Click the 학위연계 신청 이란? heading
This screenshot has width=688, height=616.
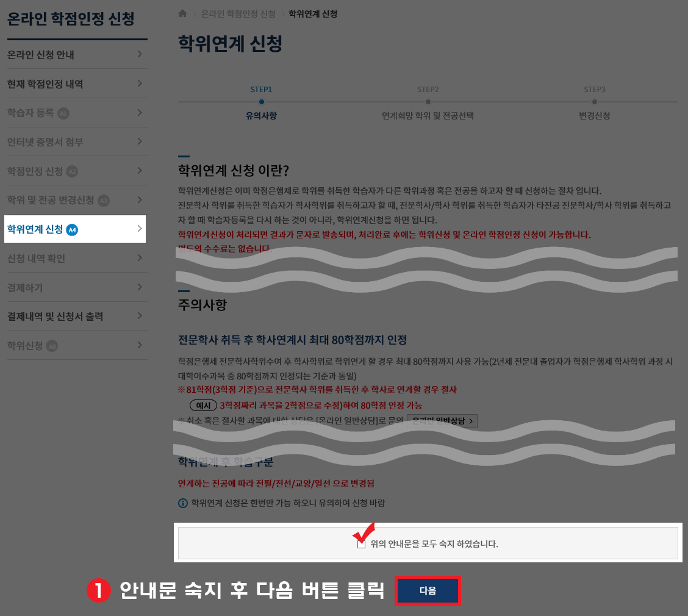point(234,170)
